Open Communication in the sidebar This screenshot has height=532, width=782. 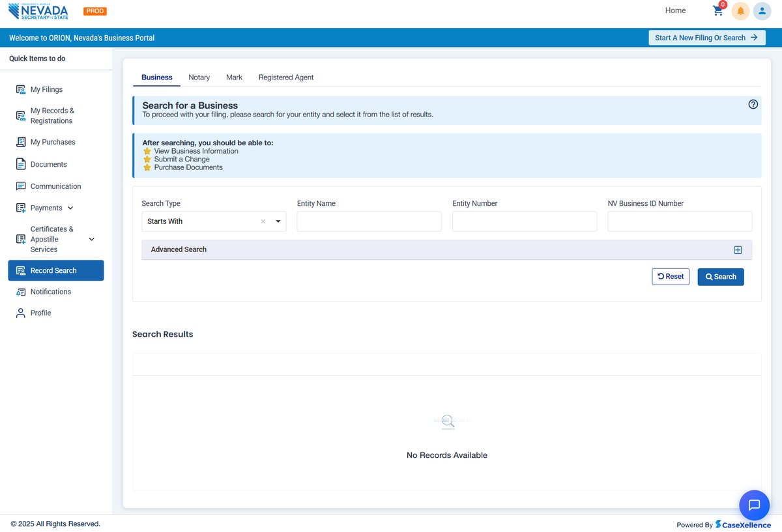coord(56,186)
